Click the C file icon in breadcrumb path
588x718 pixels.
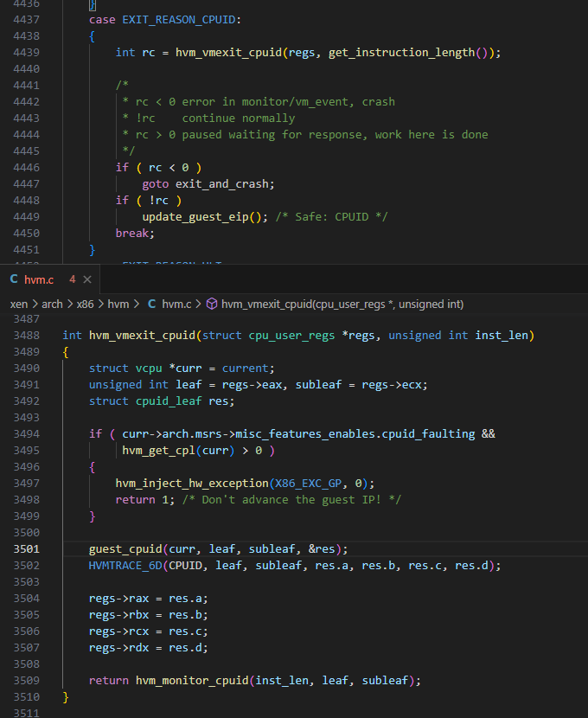pyautogui.click(x=151, y=305)
